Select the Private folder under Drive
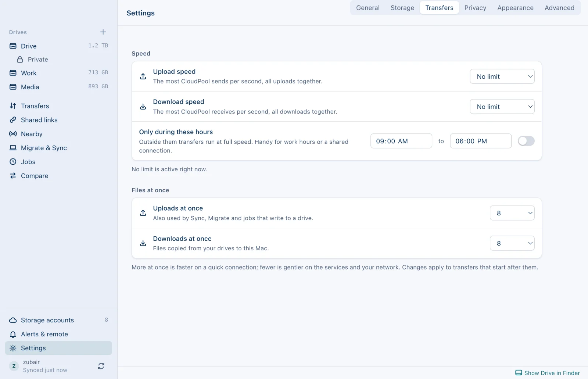This screenshot has height=379, width=588. click(58, 60)
